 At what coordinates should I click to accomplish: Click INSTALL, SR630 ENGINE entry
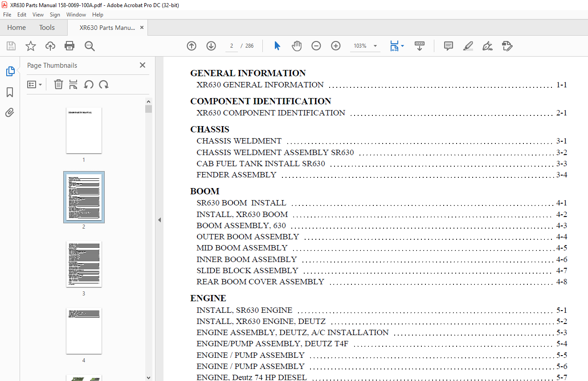pos(381,310)
